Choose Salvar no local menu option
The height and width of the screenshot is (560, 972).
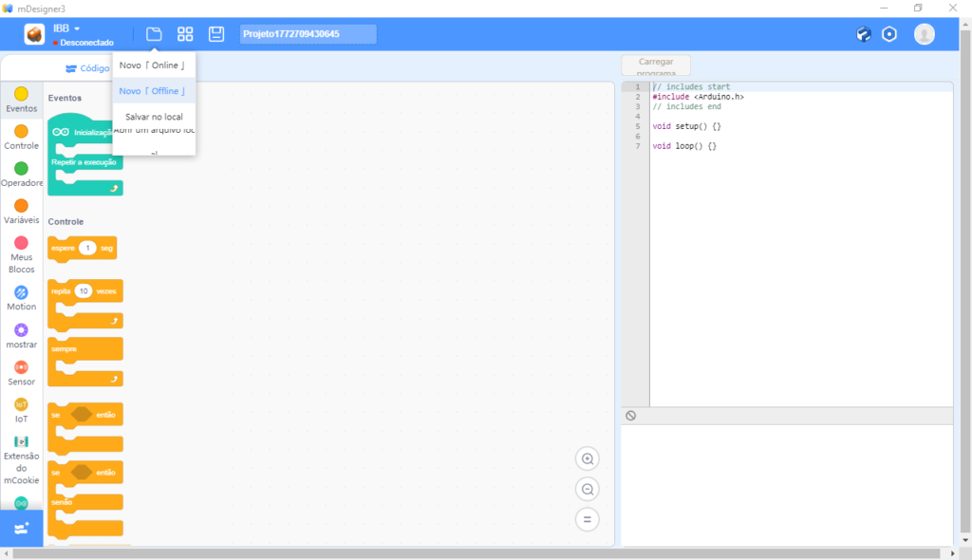coord(154,117)
